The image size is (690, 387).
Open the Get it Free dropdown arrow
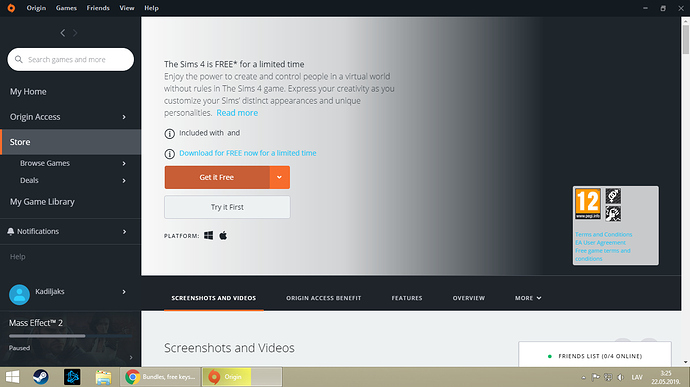point(279,177)
